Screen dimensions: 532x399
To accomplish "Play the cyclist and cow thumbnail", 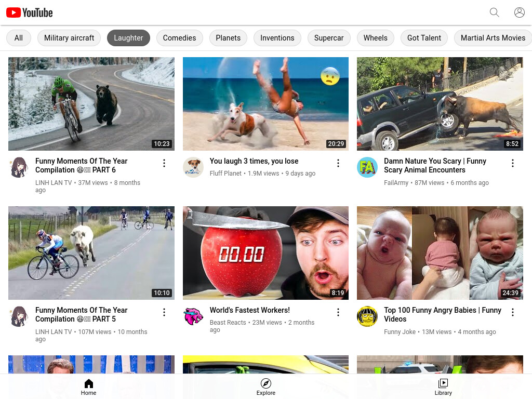I will coord(91,253).
